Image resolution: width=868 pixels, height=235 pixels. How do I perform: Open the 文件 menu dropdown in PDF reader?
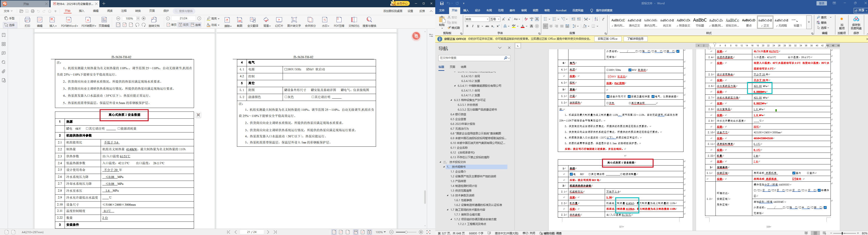(x=8, y=11)
